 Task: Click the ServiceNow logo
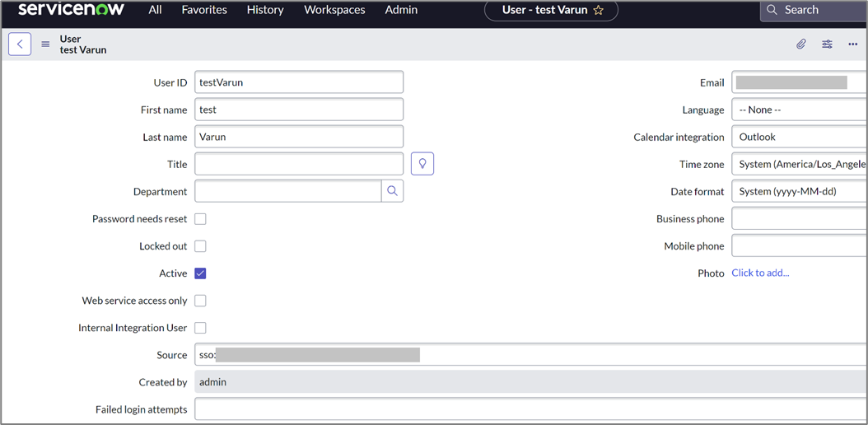tap(71, 9)
